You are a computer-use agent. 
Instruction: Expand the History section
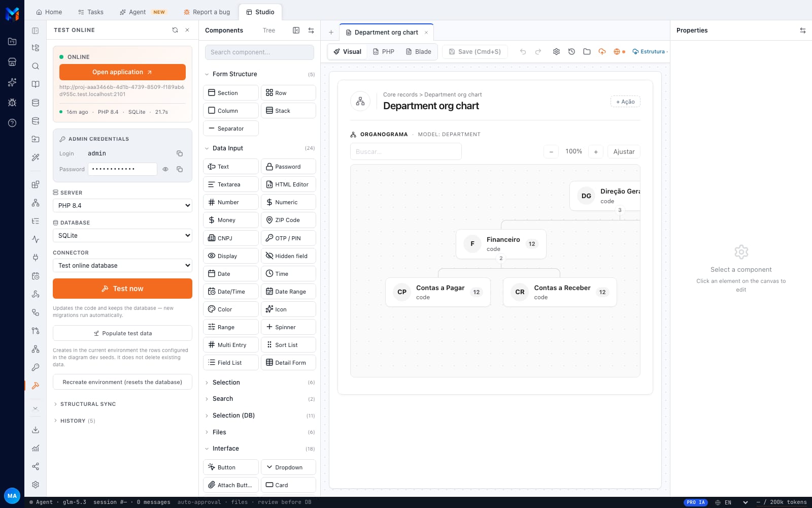(74, 421)
